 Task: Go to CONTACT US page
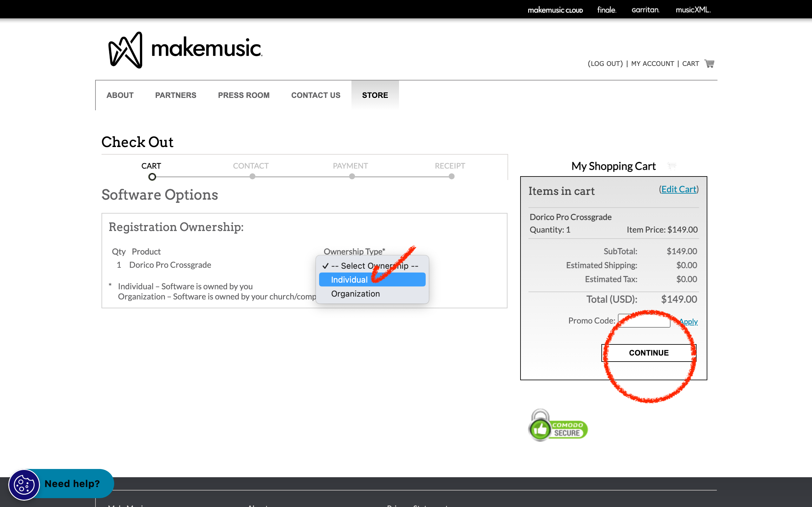point(315,95)
